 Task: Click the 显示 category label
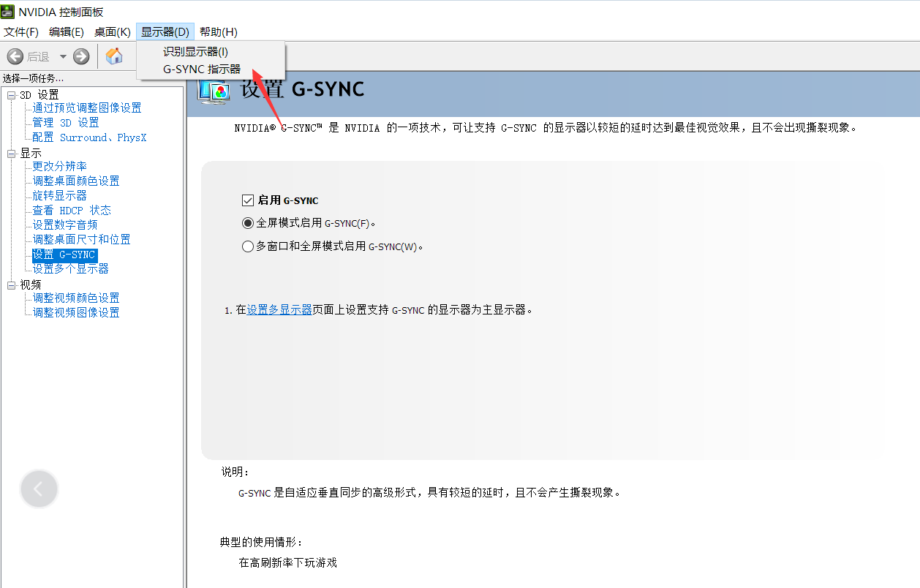tap(31, 154)
